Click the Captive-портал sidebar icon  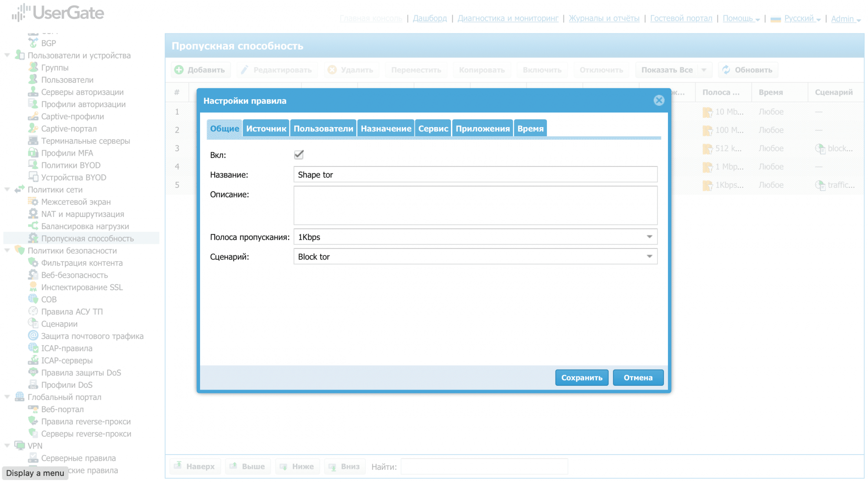click(x=33, y=128)
